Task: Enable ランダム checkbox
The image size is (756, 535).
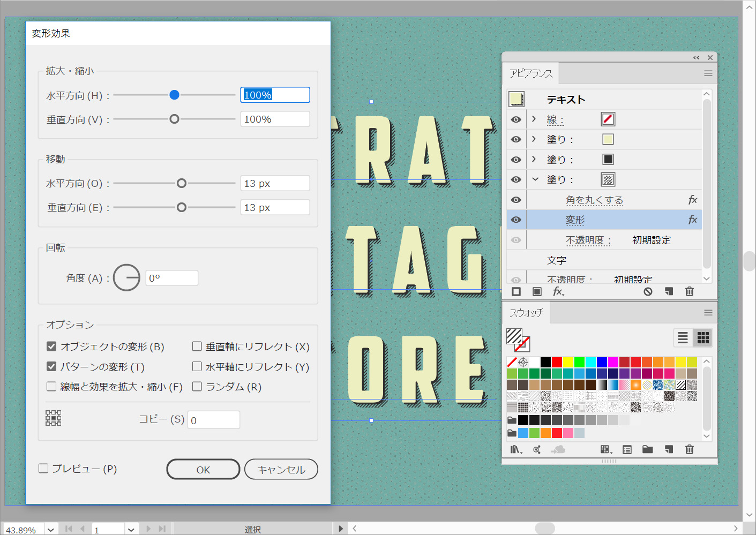Action: click(x=197, y=387)
